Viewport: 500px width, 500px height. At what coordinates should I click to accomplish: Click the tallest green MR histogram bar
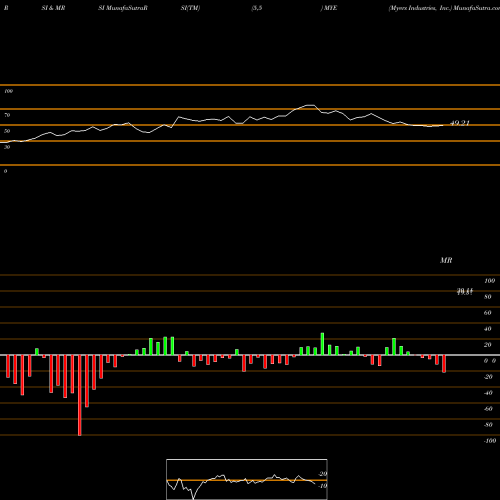coord(322,344)
